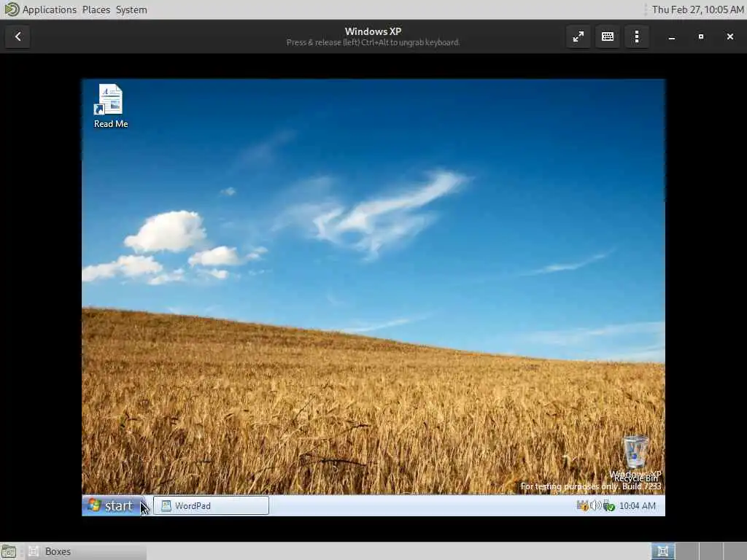Open the Boxes three-dot actions menu
The height and width of the screenshot is (560, 747).
637,36
